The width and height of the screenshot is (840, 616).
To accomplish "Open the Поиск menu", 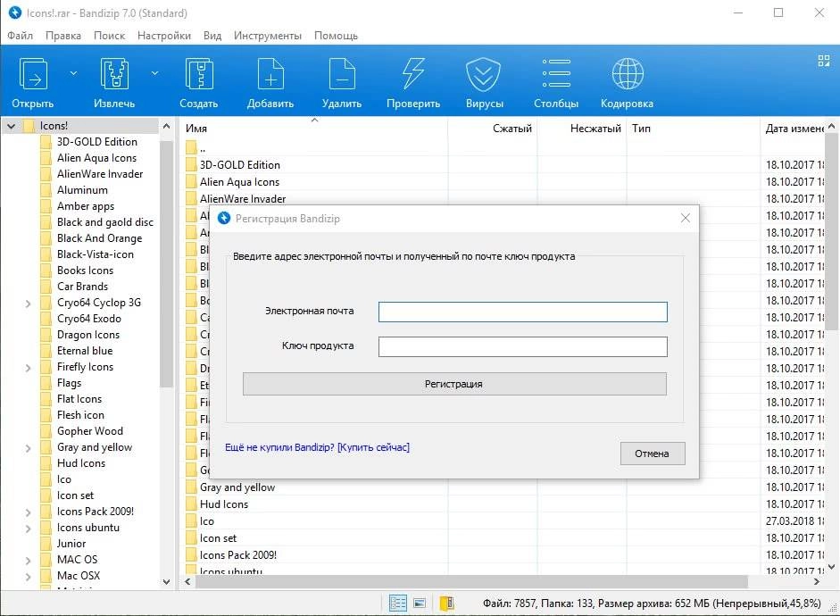I will tap(109, 36).
